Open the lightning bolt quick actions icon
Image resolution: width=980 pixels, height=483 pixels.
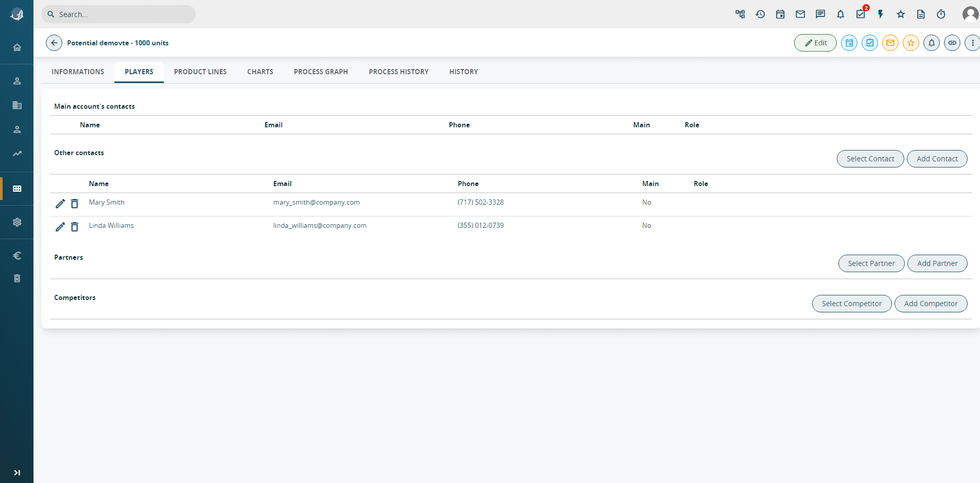coord(881,14)
